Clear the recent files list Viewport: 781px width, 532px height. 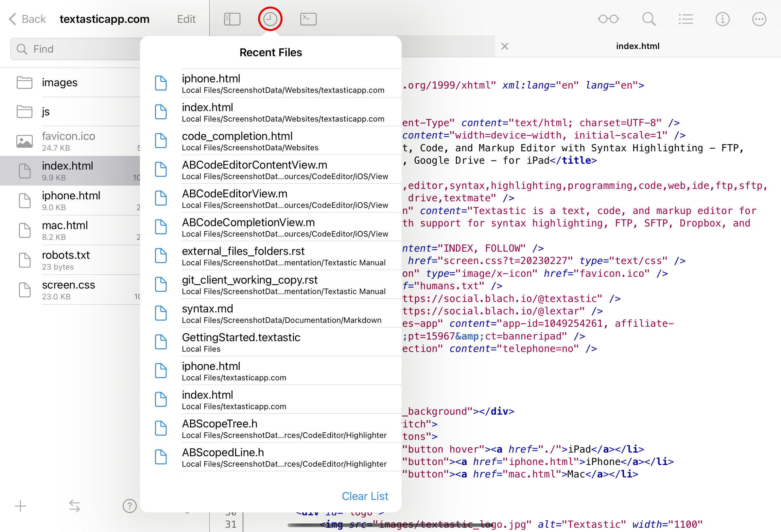pos(365,496)
